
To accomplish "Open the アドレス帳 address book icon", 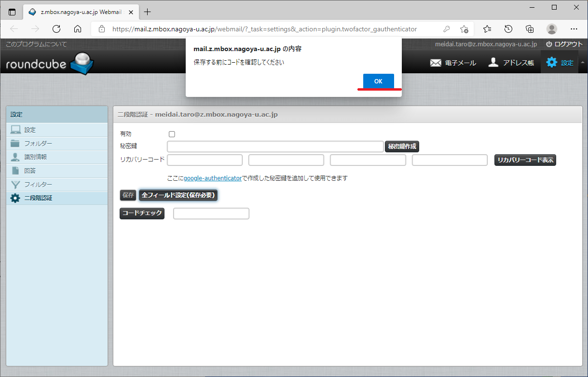I will coord(493,63).
